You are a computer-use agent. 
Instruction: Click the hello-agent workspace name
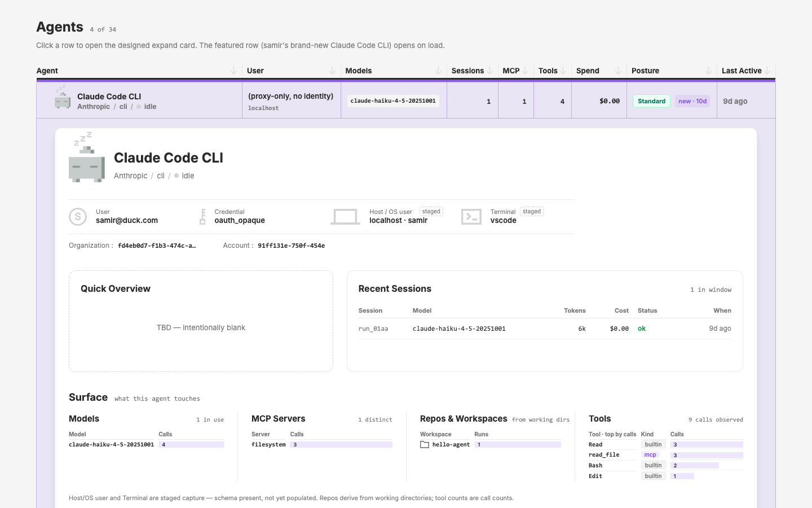pos(451,445)
